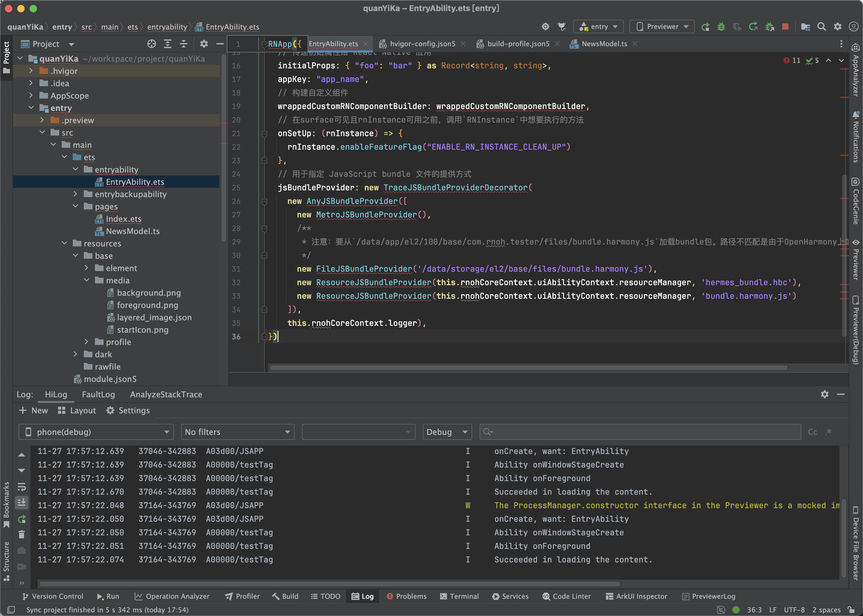The height and width of the screenshot is (616, 863).
Task: Click Select Opened File target icon
Action: pos(151,44)
